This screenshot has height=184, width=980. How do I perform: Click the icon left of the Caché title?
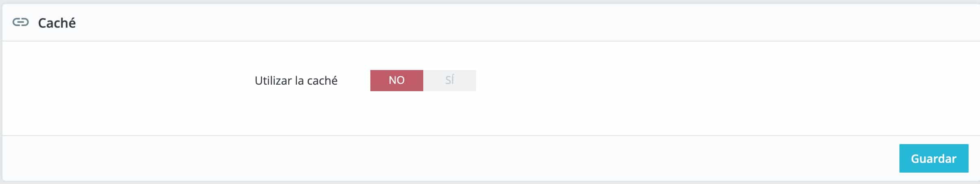(x=20, y=22)
